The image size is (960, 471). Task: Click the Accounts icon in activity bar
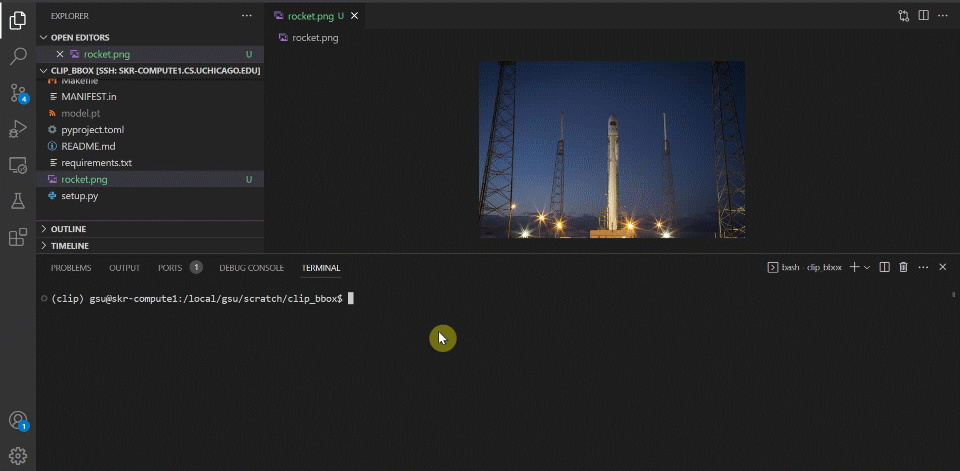point(18,420)
